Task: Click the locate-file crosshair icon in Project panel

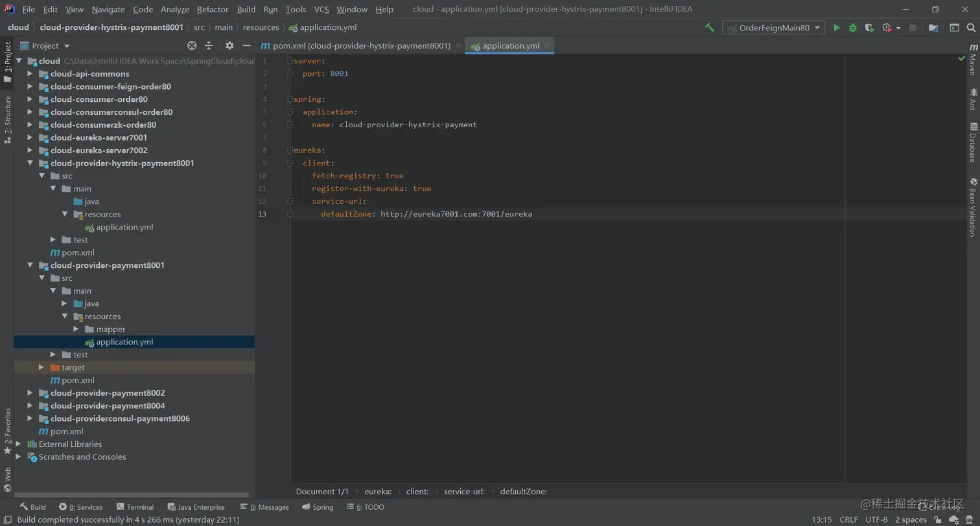Action: (x=192, y=45)
